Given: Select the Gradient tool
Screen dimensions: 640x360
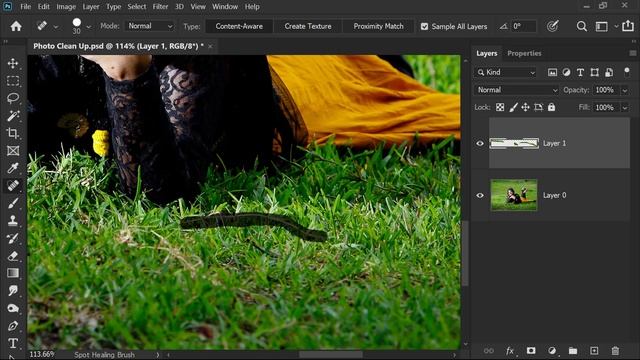Looking at the screenshot, I should coord(13,273).
